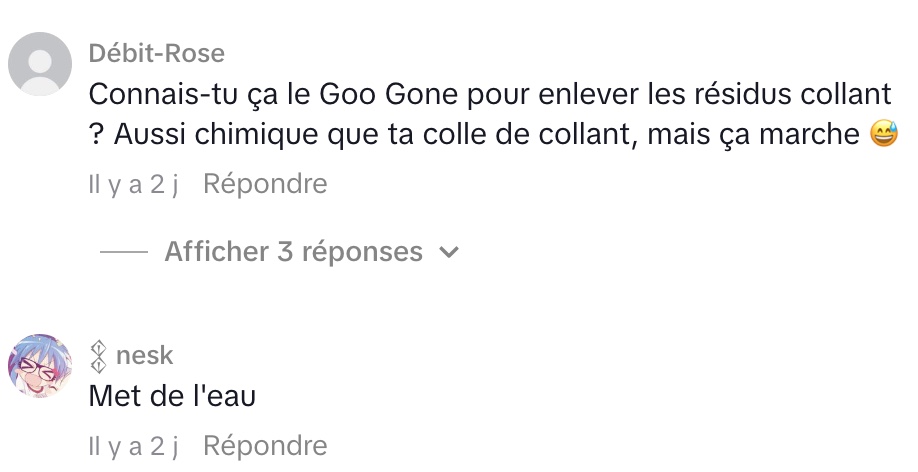The height and width of the screenshot is (472, 918).
Task: Click Débit-Rose's default profile avatar
Action: [40, 65]
